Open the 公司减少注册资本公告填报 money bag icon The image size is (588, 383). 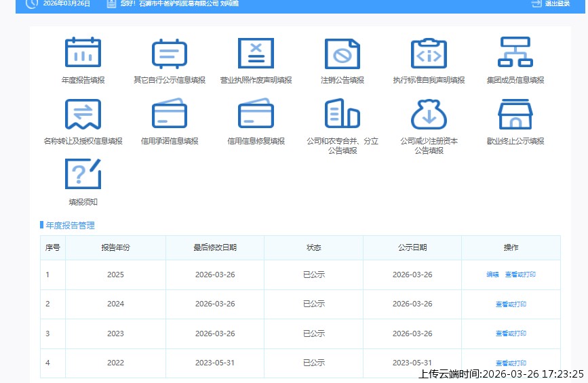coord(429,115)
